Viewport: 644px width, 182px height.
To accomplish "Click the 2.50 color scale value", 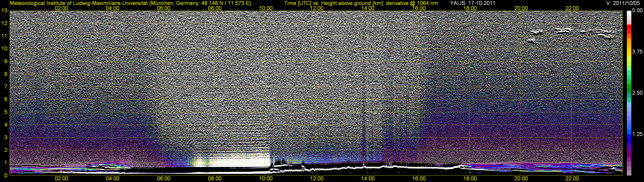I will [x=637, y=93].
